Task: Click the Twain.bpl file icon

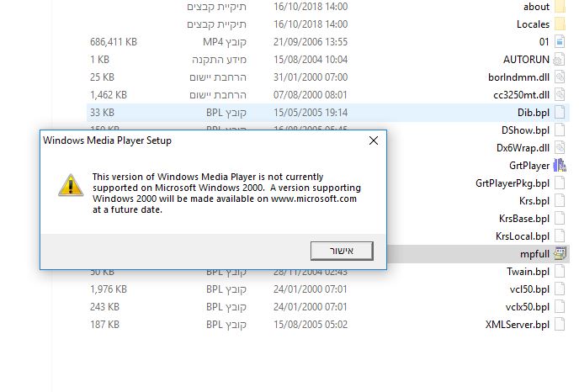Action: click(x=560, y=272)
